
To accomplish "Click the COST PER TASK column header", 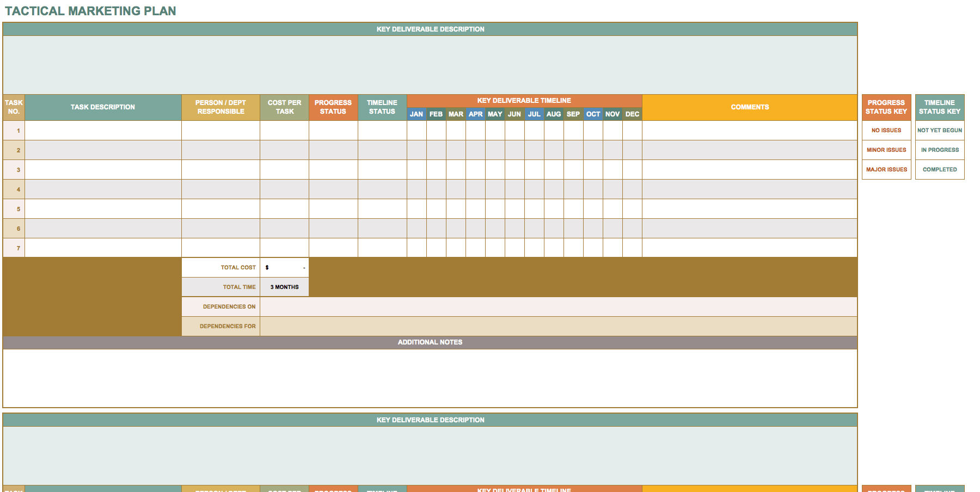I will click(284, 107).
